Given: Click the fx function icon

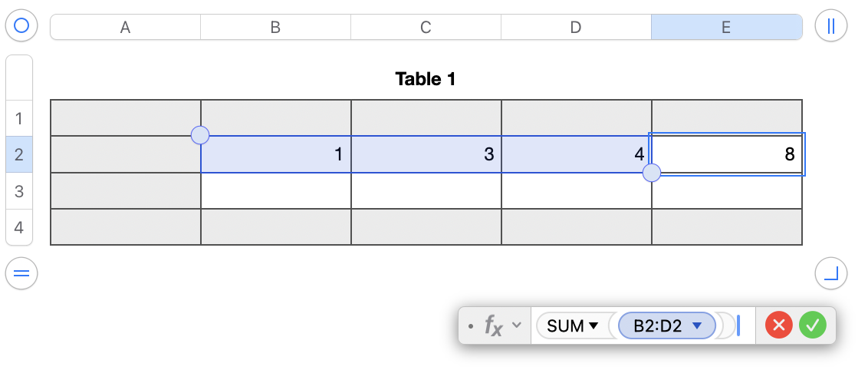Looking at the screenshot, I should coord(493,325).
